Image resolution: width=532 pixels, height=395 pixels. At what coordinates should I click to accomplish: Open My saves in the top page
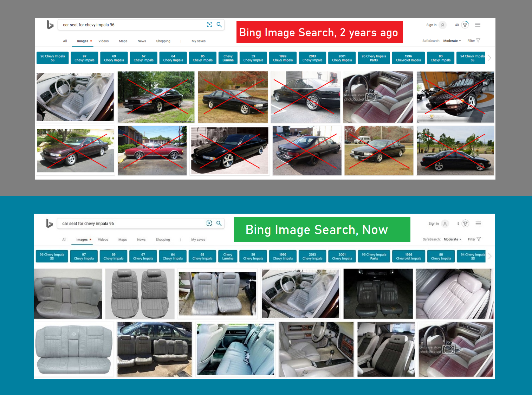[x=199, y=41]
